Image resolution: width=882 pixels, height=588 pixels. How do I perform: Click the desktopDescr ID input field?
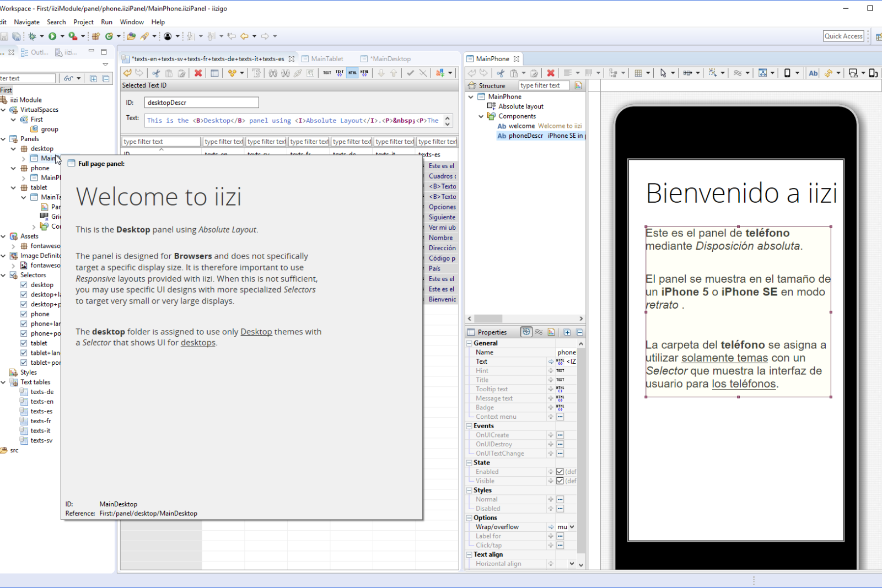[x=201, y=103]
